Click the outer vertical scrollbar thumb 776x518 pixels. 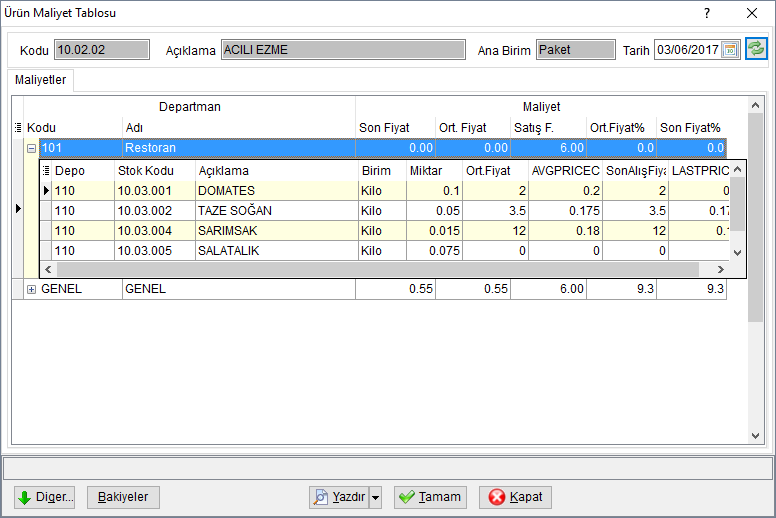[755, 218]
